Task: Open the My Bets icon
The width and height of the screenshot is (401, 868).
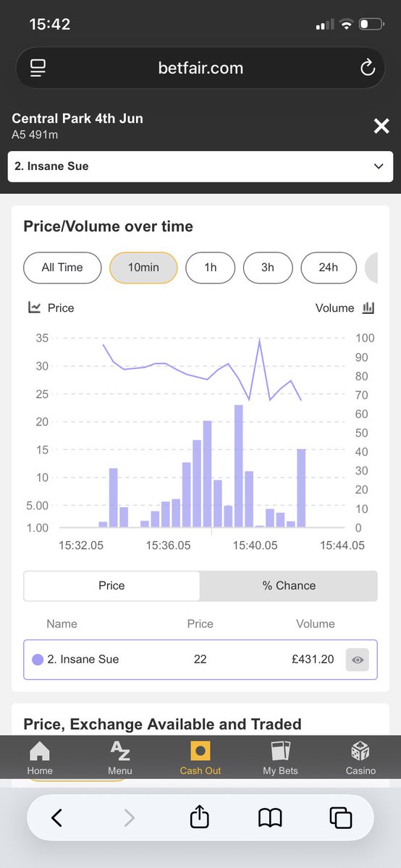Action: [x=280, y=750]
